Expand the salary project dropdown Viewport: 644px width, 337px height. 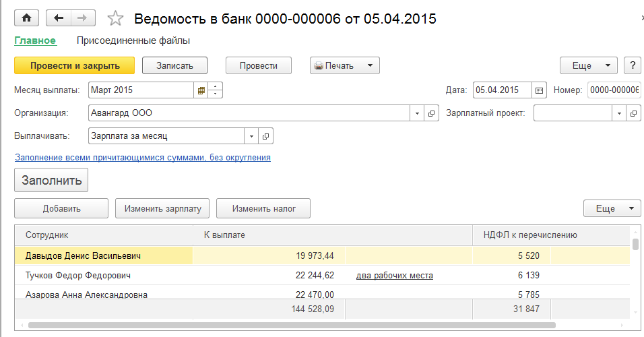(x=620, y=113)
